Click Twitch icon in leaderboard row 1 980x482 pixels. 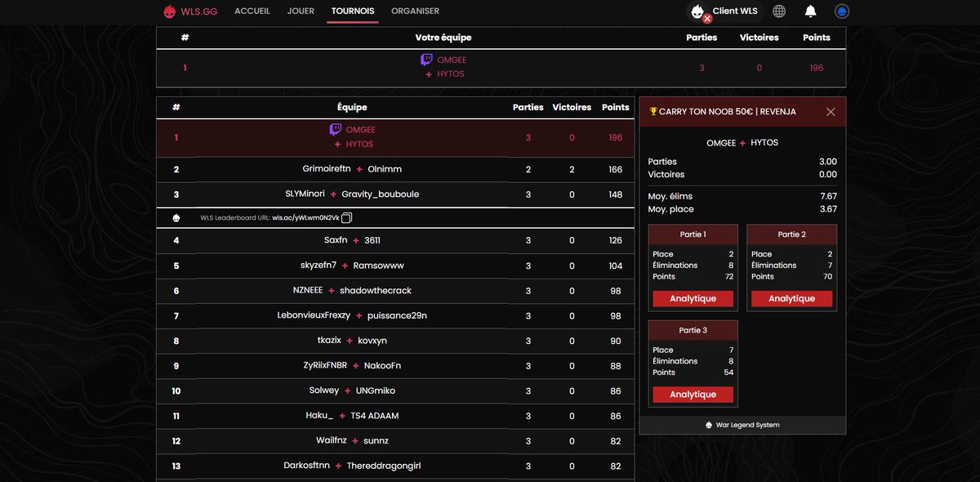(336, 129)
